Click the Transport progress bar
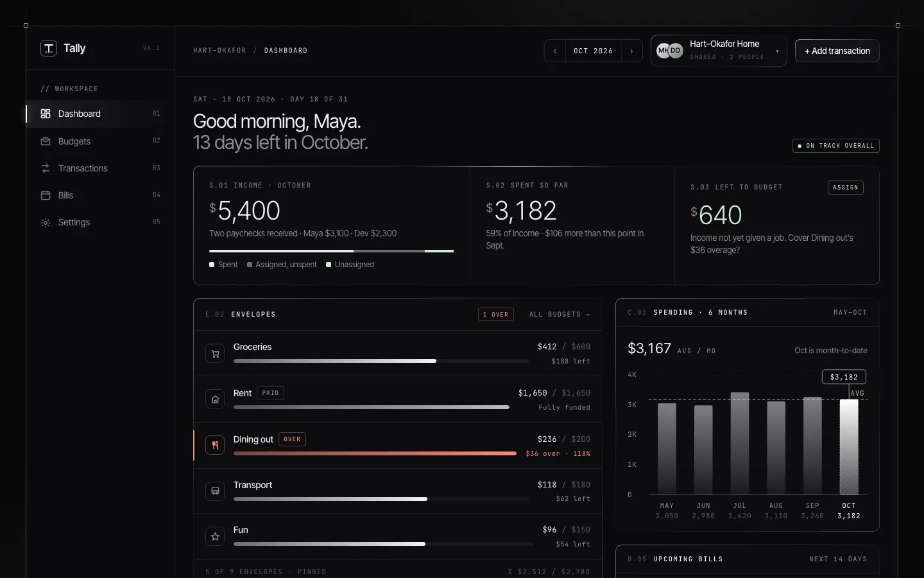Viewport: 924px width, 578px height. (x=381, y=499)
